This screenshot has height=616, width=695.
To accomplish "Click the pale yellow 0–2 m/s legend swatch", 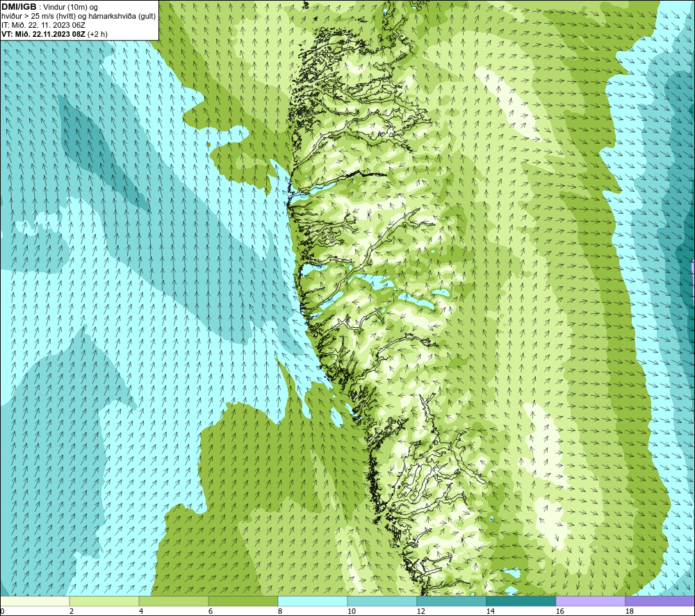I will tap(35, 601).
